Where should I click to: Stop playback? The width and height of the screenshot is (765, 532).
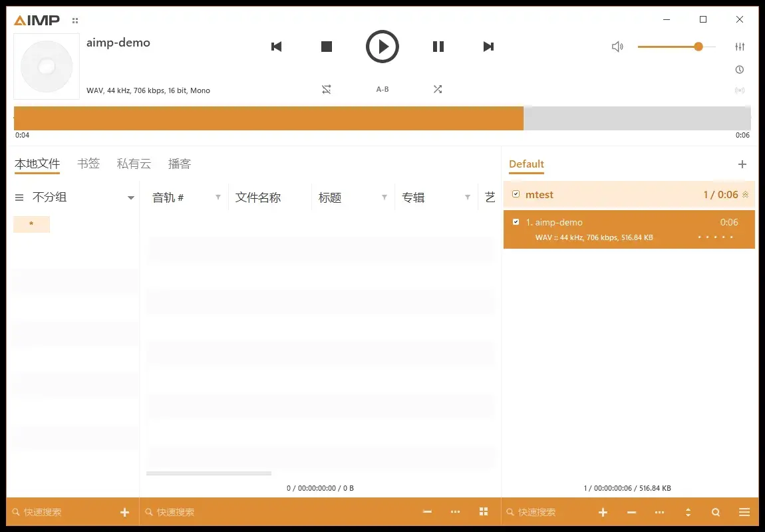(x=327, y=47)
